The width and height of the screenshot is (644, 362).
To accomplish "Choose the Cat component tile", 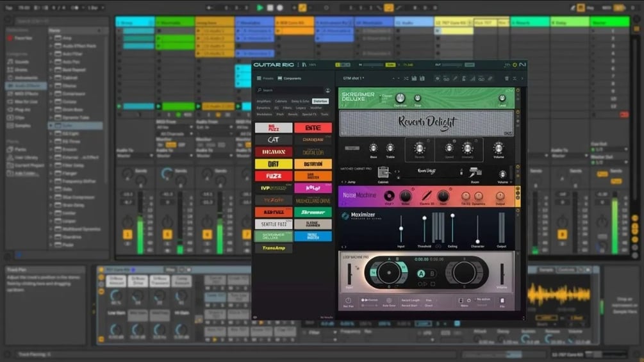I will pos(274,140).
